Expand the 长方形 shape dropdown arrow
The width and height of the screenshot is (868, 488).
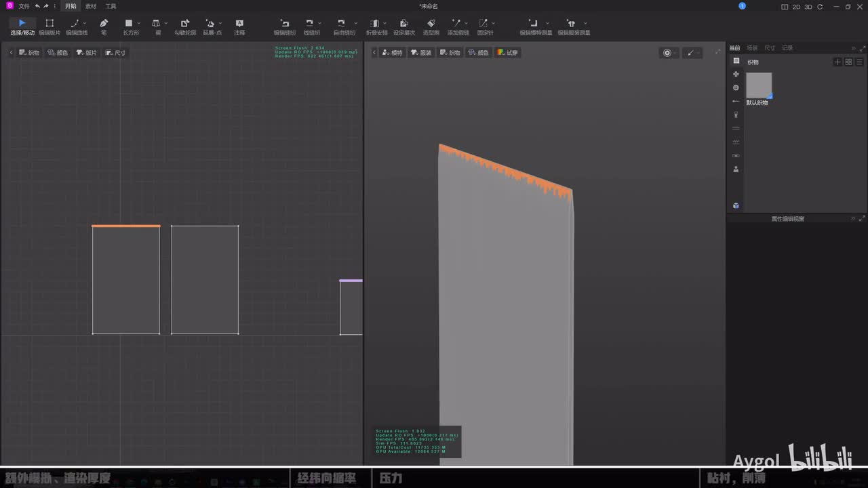pos(139,23)
